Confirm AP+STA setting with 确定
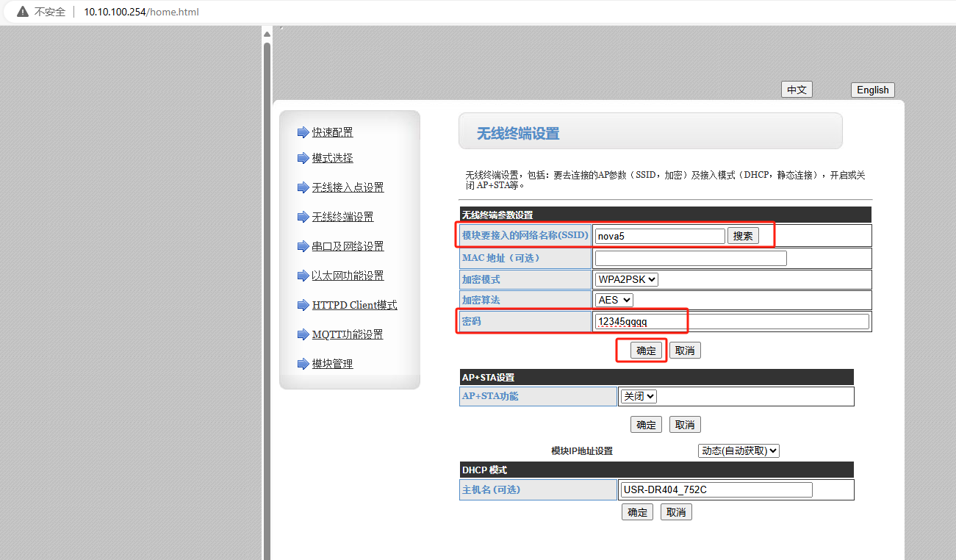Image resolution: width=956 pixels, height=560 pixels. 646,425
